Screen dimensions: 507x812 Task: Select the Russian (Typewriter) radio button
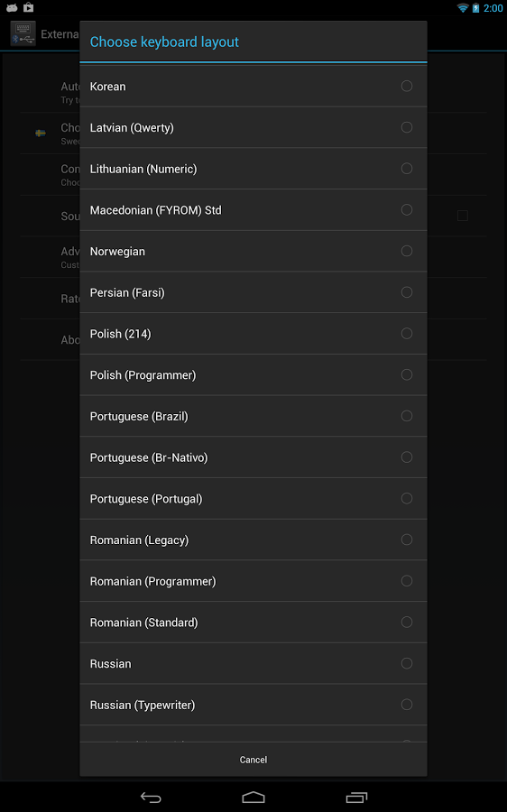pos(407,705)
